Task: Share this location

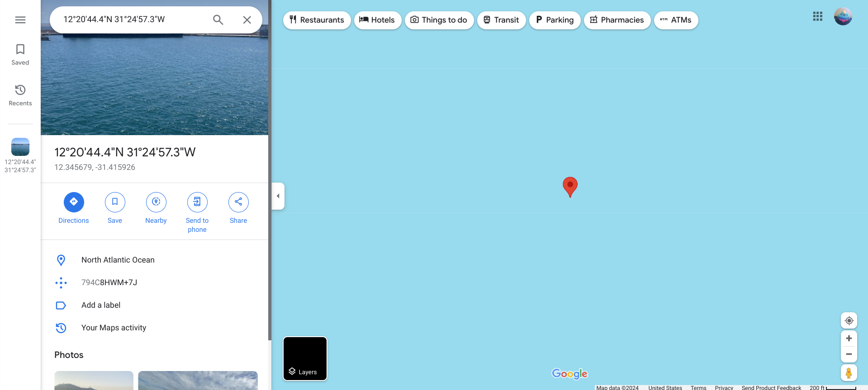Action: pyautogui.click(x=238, y=208)
